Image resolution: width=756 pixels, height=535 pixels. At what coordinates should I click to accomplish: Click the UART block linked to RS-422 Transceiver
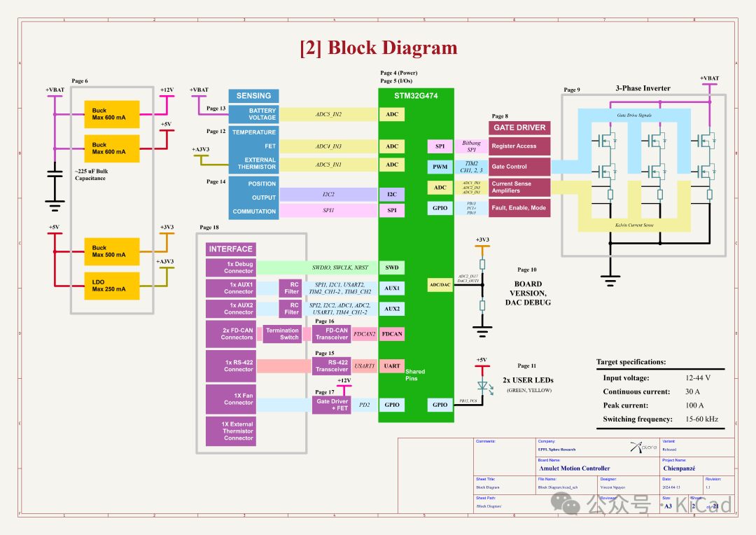[391, 366]
